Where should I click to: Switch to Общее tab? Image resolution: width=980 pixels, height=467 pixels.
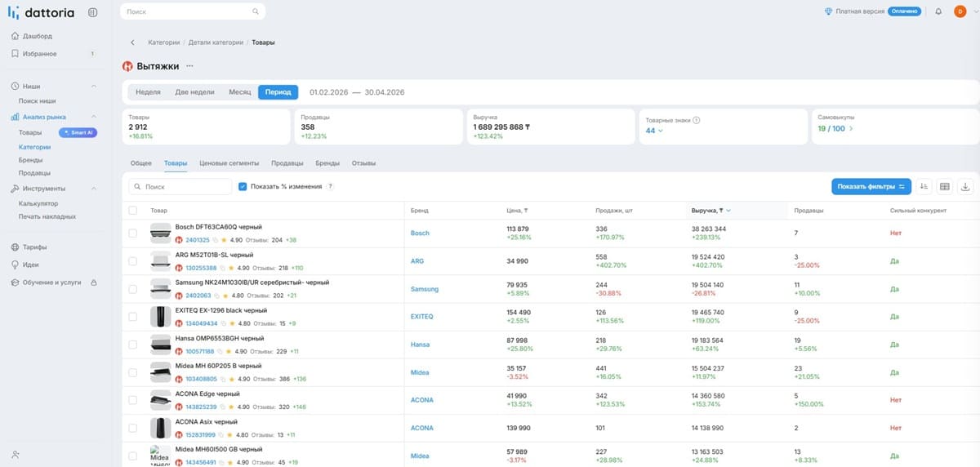point(141,163)
